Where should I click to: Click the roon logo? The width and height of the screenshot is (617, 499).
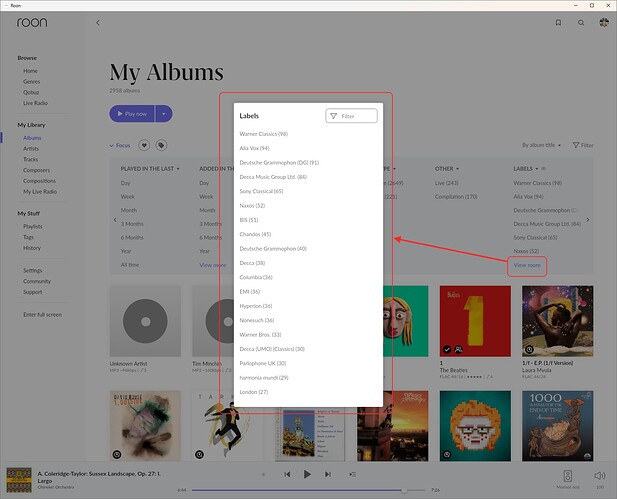pos(32,22)
